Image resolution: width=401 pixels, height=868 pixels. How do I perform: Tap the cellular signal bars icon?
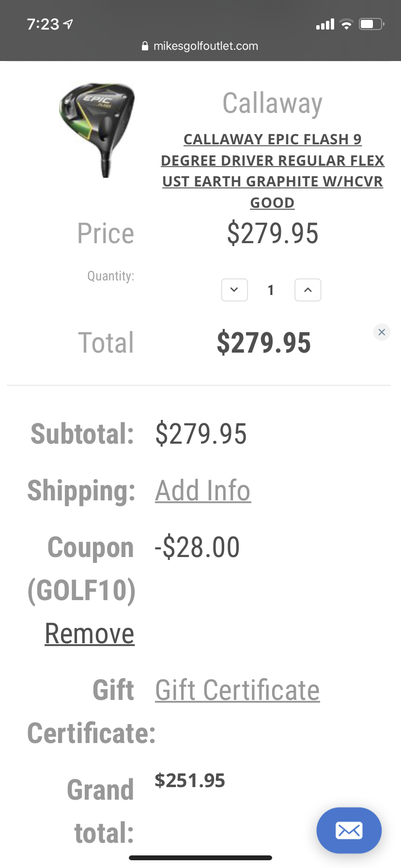point(325,24)
